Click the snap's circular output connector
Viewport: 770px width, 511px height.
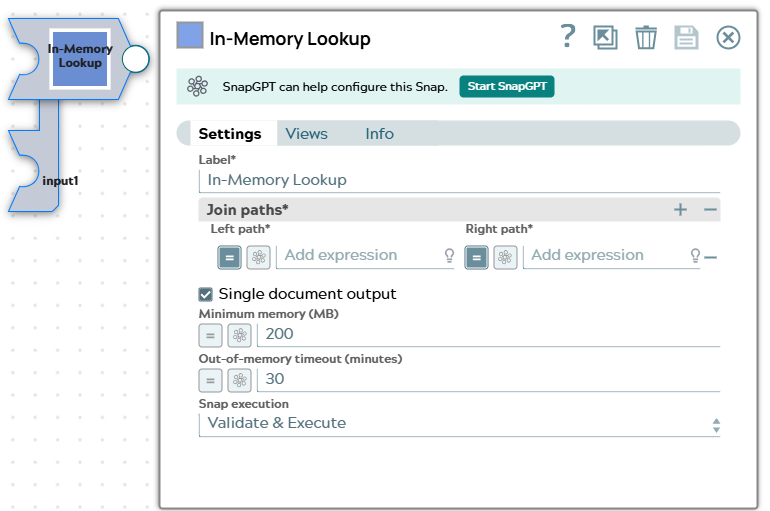point(136,59)
